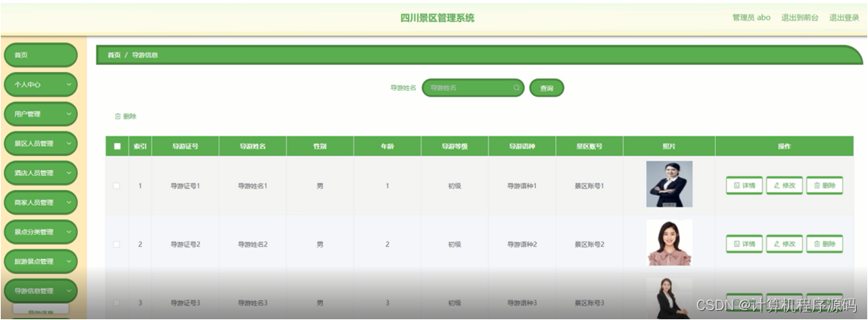868x320 pixels.
Task: Focus the 导游姓名 search input field
Action: coord(473,88)
